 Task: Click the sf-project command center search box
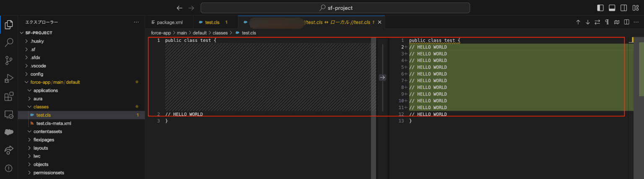click(335, 8)
